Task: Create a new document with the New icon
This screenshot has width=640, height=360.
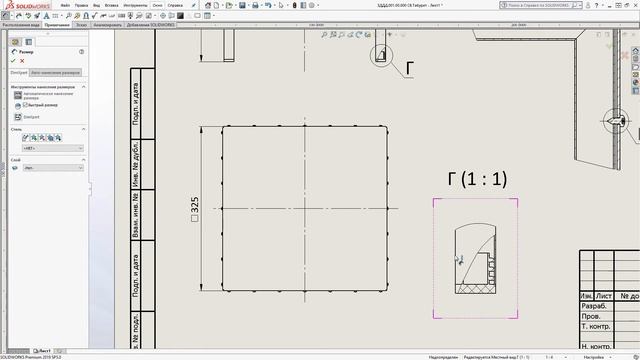Action: click(x=216, y=5)
